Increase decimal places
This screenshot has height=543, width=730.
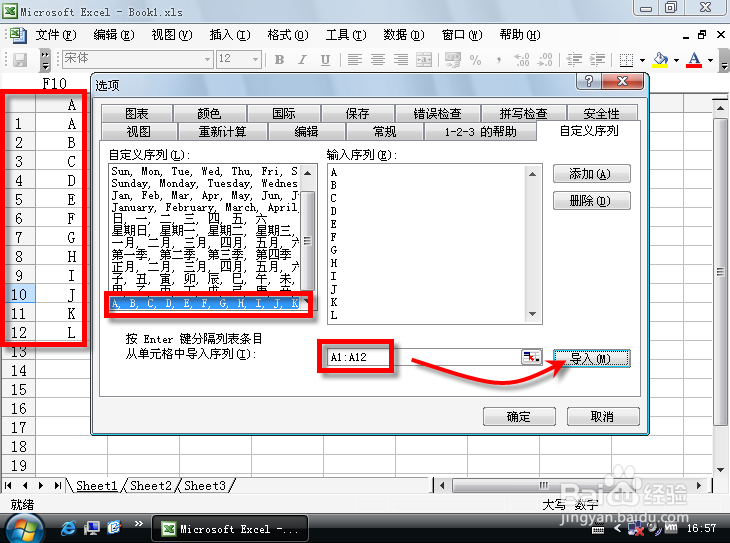[x=521, y=60]
